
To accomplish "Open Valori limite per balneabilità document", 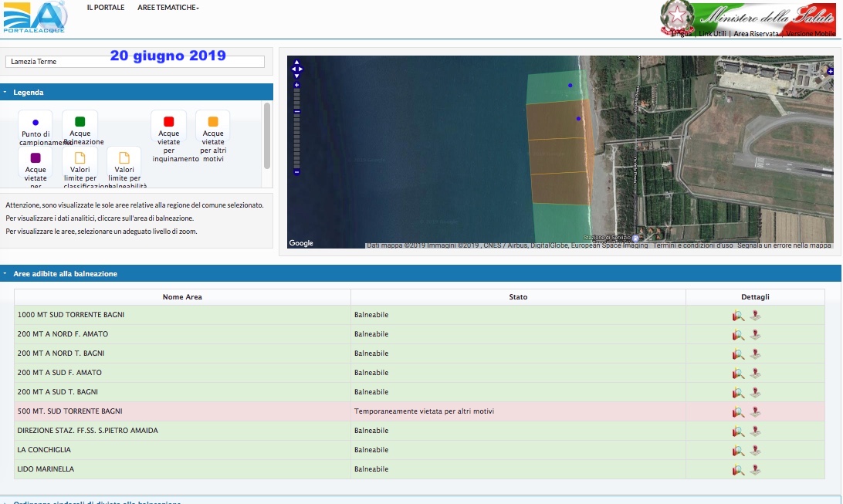I will [124, 157].
